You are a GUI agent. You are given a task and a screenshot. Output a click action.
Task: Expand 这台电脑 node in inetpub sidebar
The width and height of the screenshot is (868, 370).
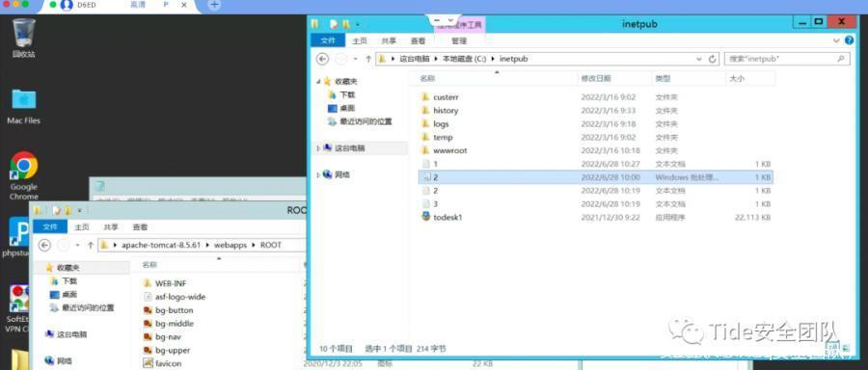(318, 148)
